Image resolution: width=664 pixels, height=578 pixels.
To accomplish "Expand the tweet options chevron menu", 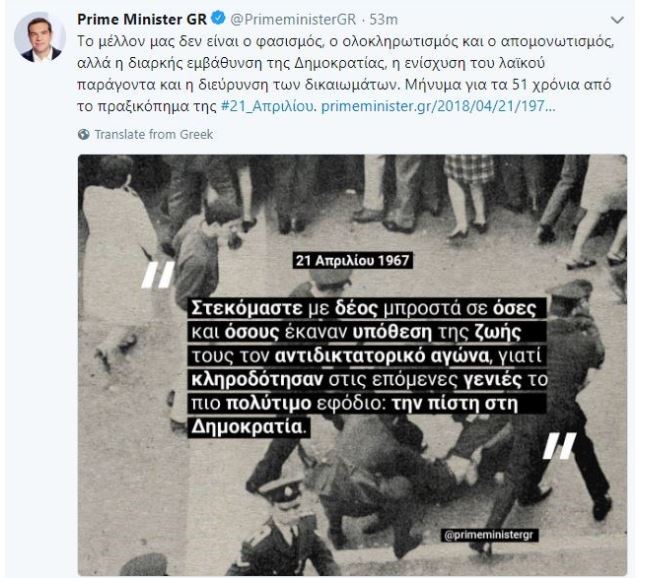I will pyautogui.click(x=617, y=20).
